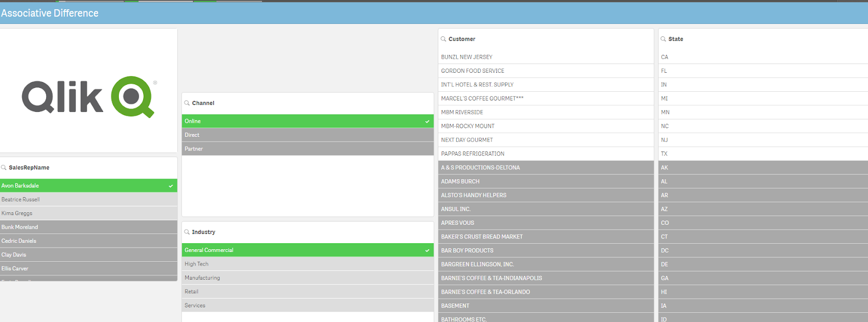Select APRES VOUS customer
Image resolution: width=868 pixels, height=322 pixels.
[x=546, y=223]
